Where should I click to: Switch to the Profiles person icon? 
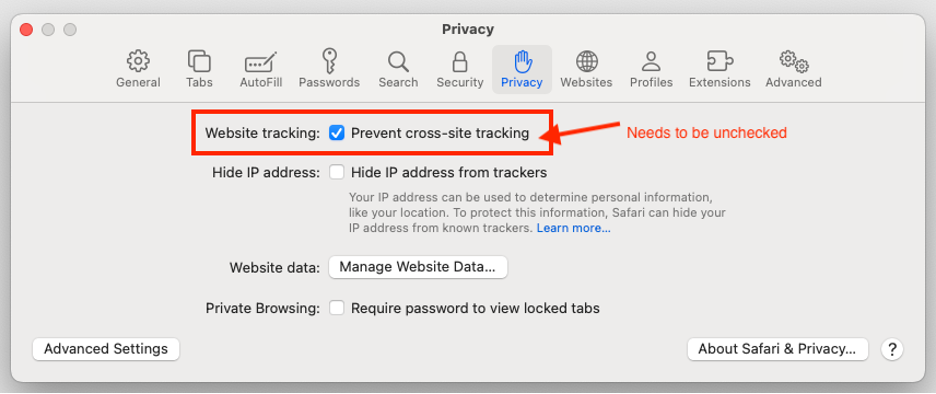click(651, 61)
